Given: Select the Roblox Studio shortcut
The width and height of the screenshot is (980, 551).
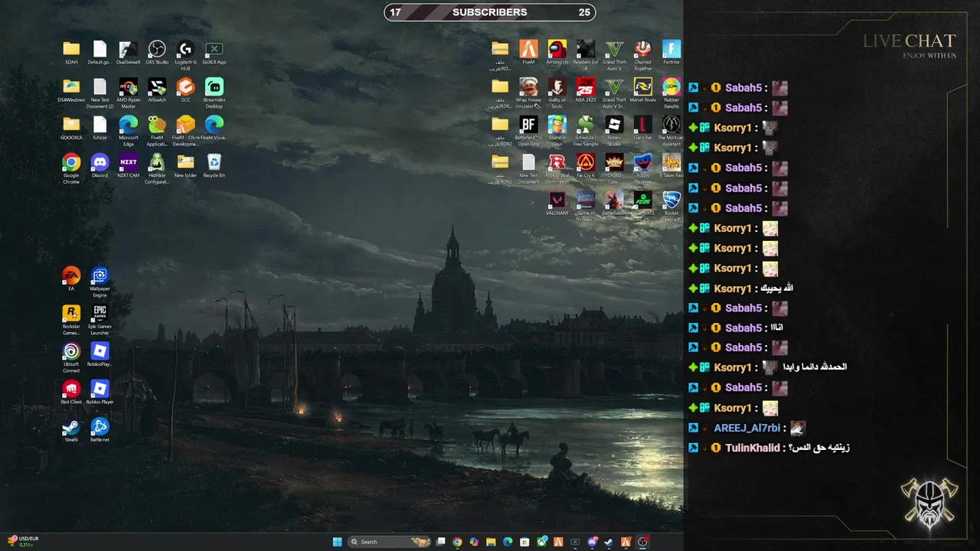Looking at the screenshot, I should tap(614, 132).
